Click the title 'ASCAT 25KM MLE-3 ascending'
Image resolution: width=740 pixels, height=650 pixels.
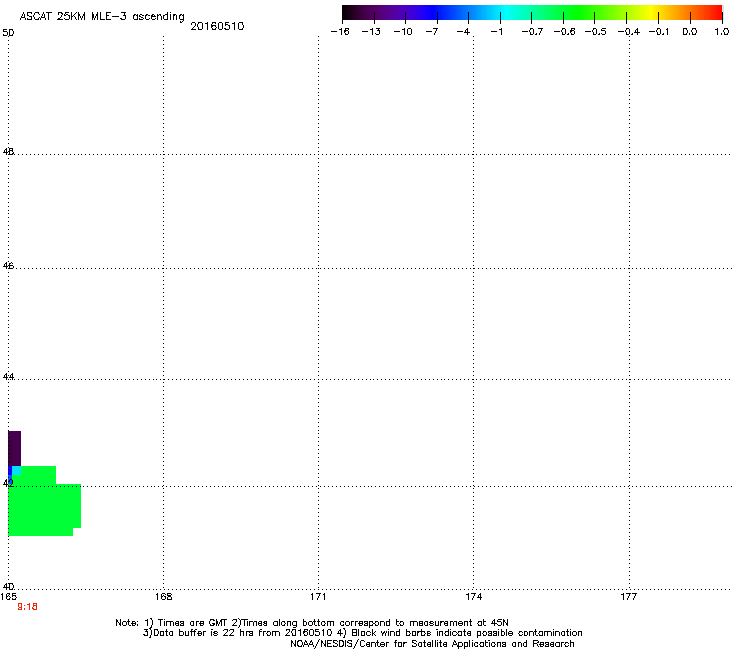(x=102, y=17)
